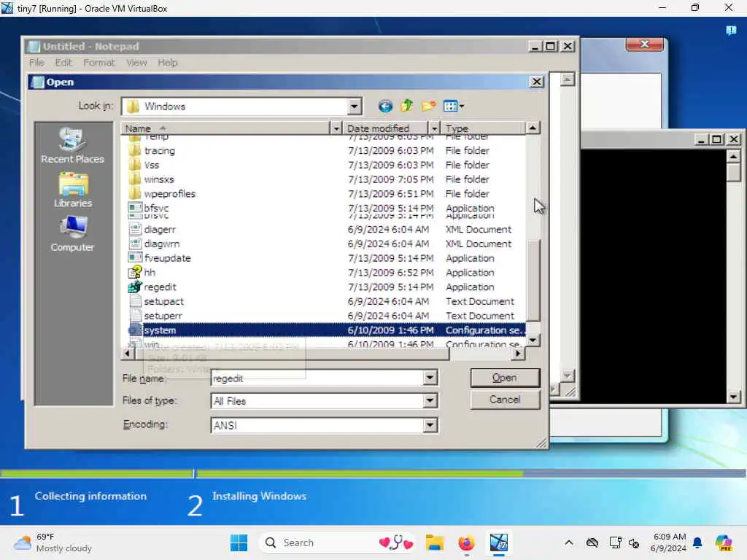Click the Cancel button
This screenshot has height=560, width=747.
[505, 400]
